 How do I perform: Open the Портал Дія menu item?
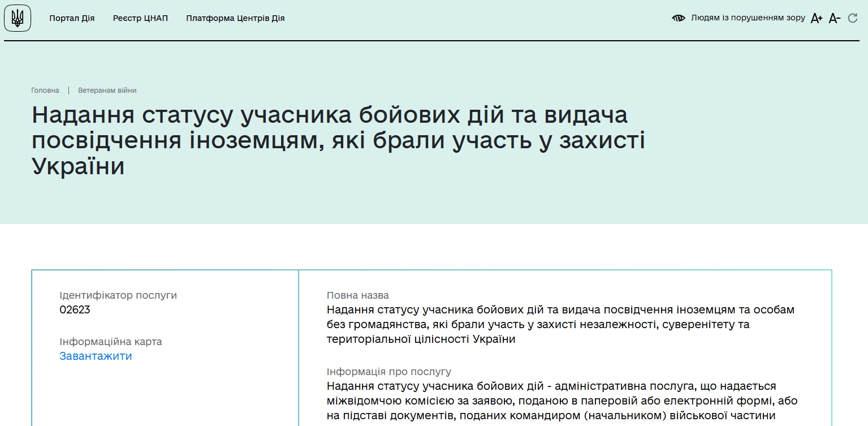click(72, 18)
